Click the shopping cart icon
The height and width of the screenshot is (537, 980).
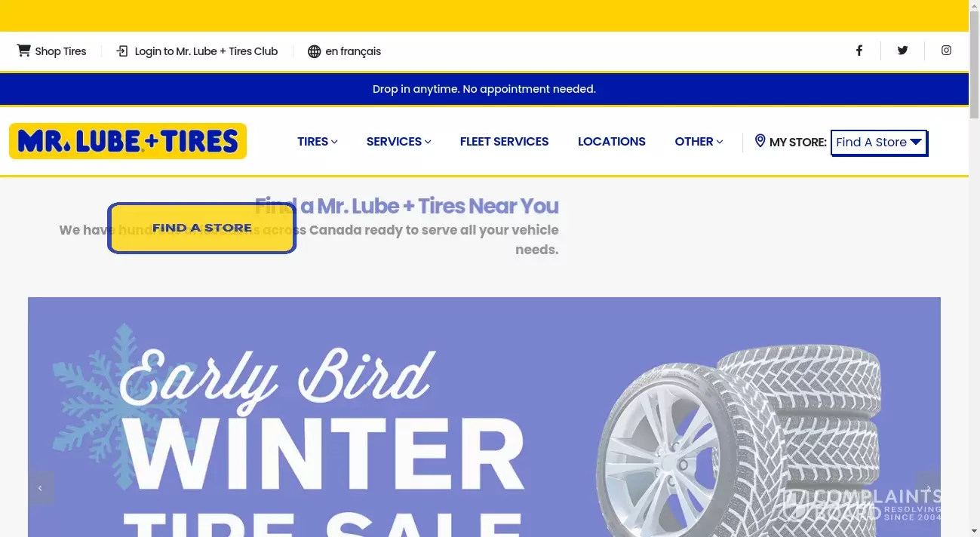(x=23, y=51)
